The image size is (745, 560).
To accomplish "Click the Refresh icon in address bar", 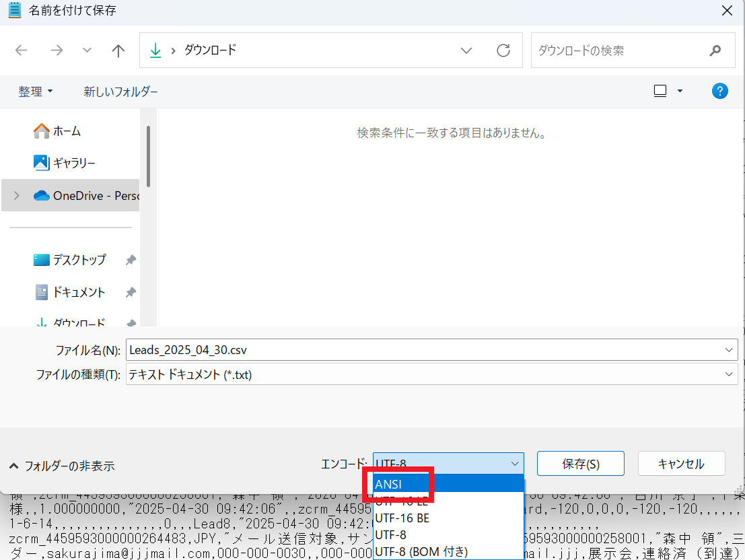I will point(503,50).
